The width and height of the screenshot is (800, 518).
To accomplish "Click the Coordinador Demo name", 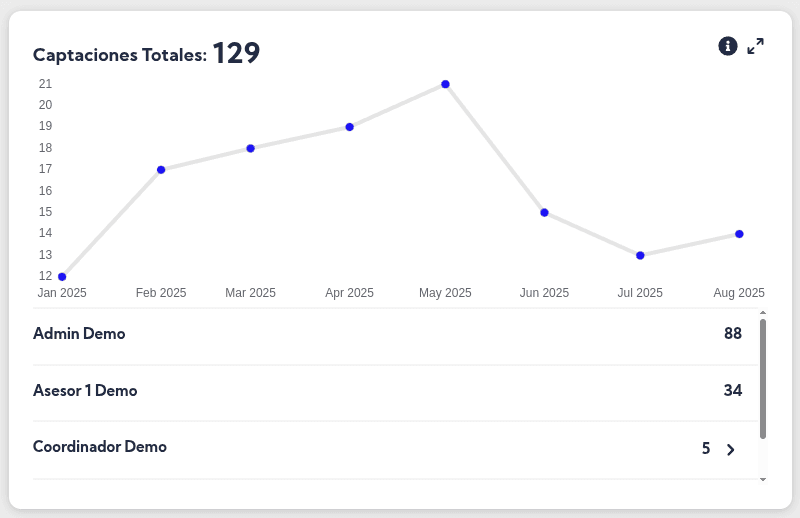I will [x=100, y=447].
